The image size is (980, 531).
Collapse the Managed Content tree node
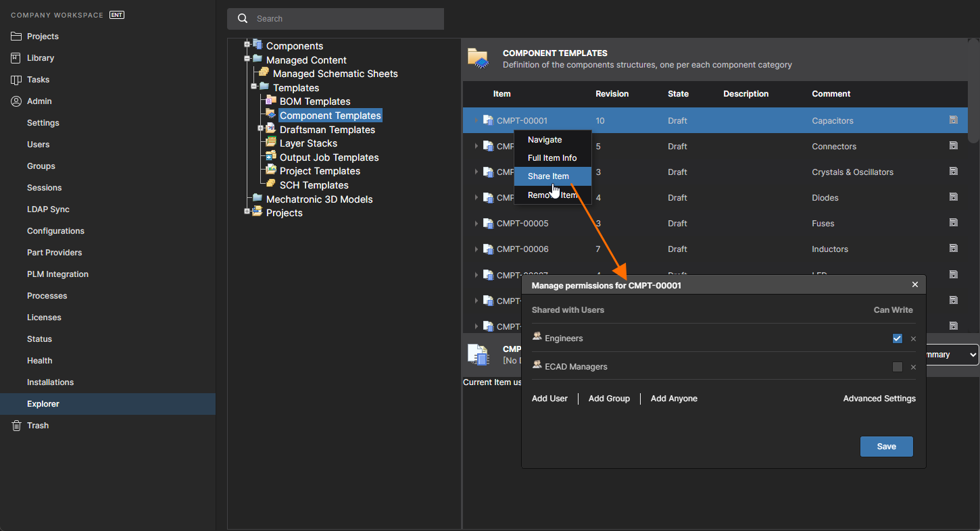point(247,59)
